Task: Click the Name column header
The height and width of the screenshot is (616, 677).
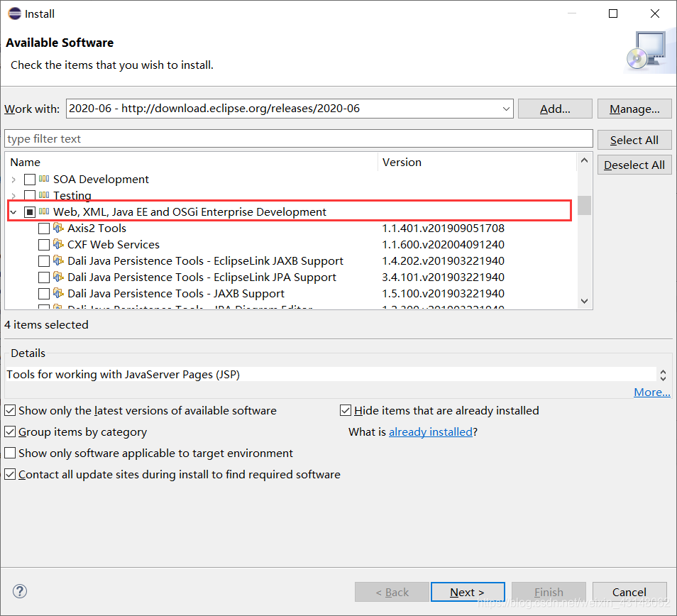Action: click(192, 163)
